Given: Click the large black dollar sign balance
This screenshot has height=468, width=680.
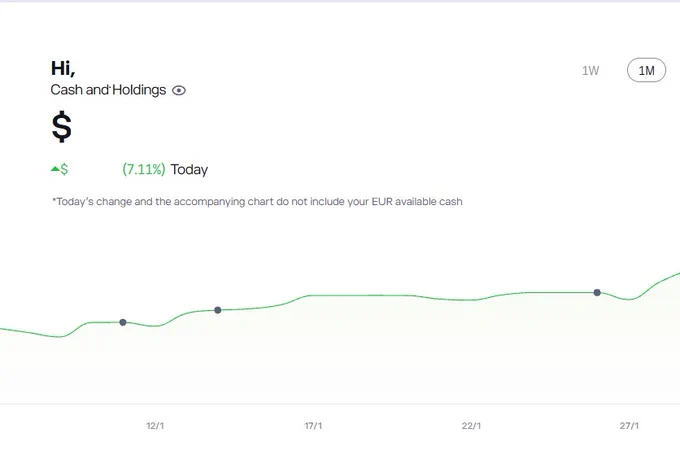Looking at the screenshot, I should pos(62,127).
